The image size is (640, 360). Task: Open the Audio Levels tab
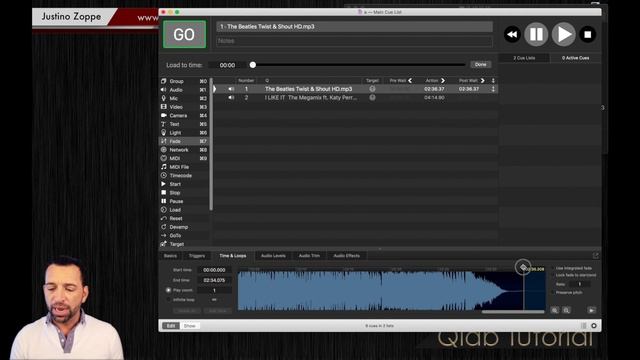273,256
